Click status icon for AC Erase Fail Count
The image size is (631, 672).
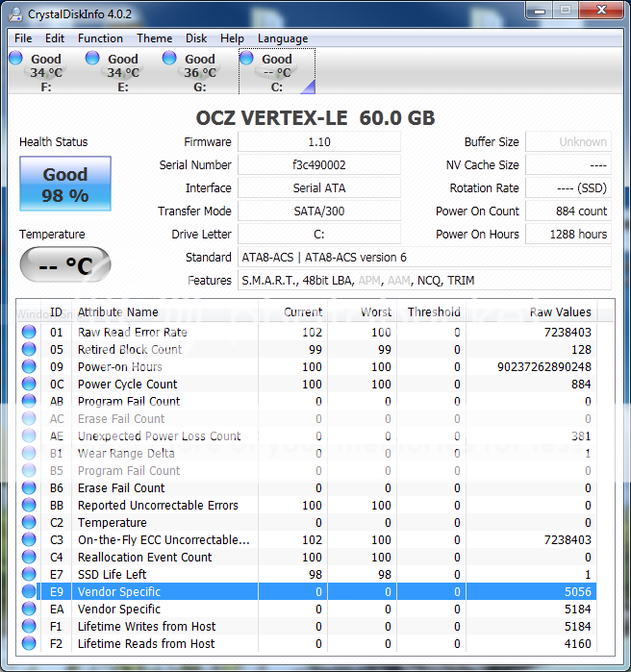29,419
